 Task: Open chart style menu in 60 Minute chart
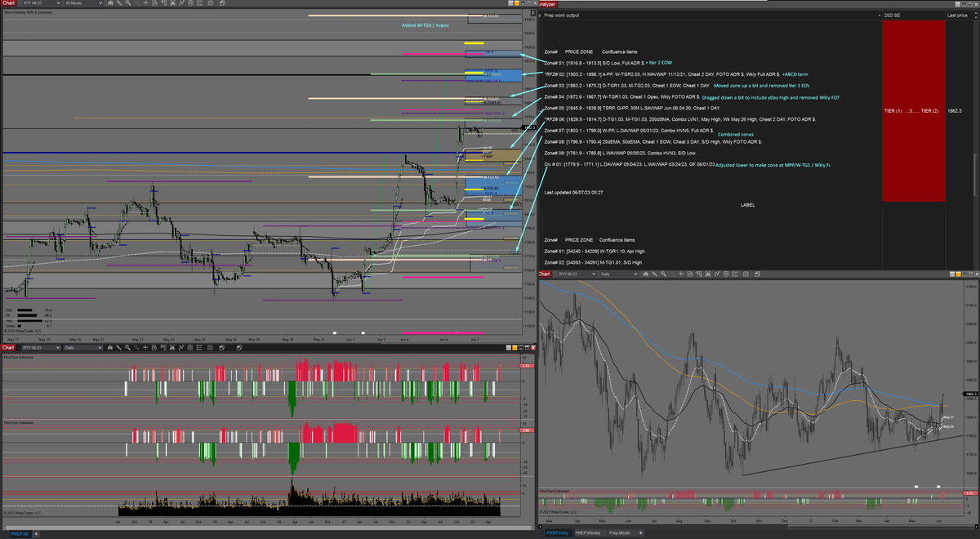tap(110, 3)
